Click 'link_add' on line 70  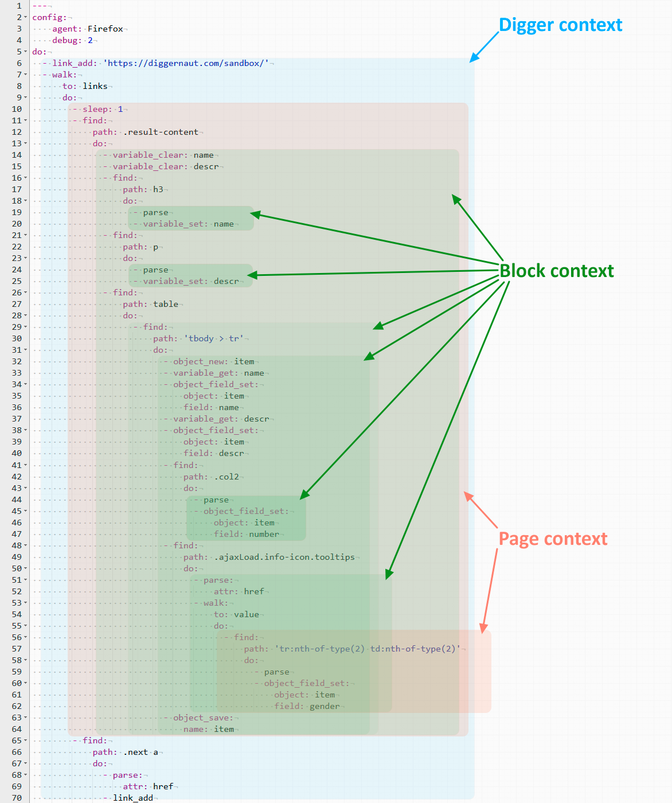[x=133, y=798]
